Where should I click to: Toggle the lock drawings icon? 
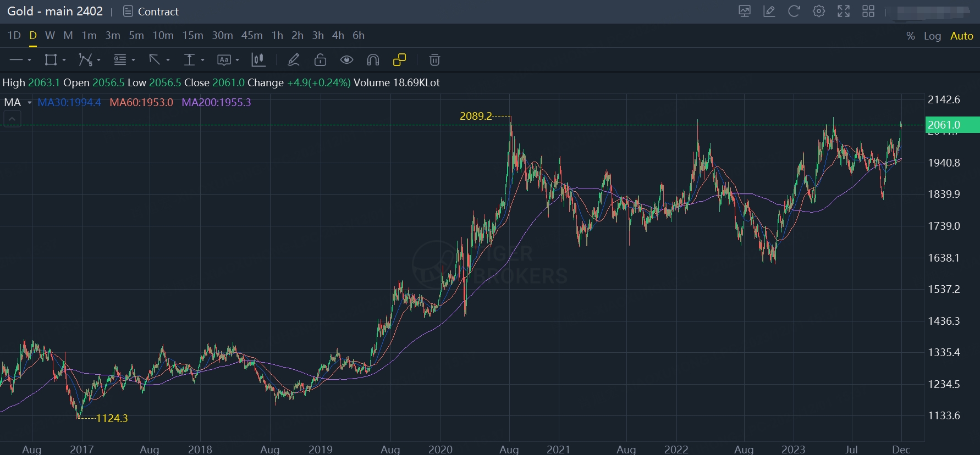click(x=320, y=60)
